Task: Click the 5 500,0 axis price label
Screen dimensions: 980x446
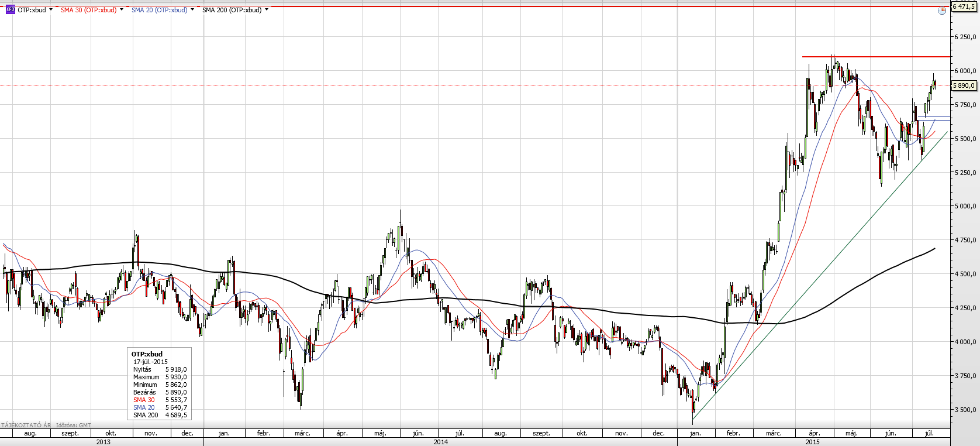Action: [965, 139]
